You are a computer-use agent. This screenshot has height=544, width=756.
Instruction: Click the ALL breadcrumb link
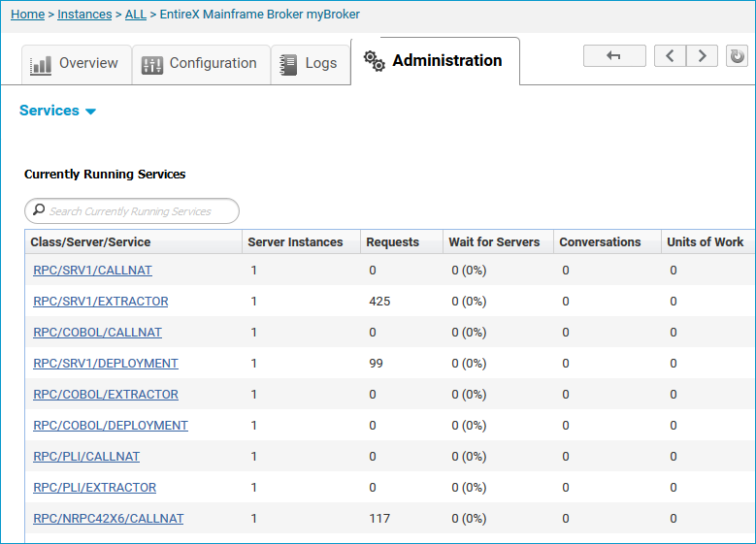(x=136, y=15)
